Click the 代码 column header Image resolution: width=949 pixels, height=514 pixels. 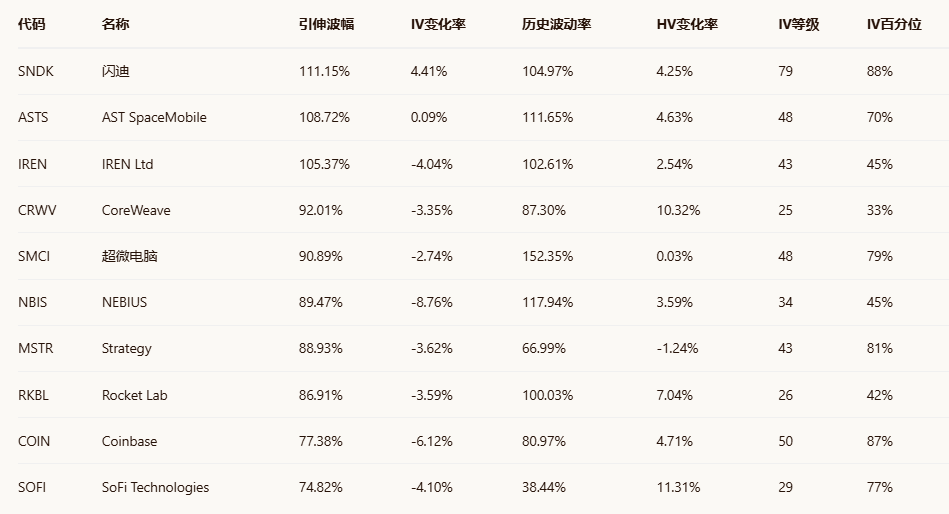click(32, 24)
